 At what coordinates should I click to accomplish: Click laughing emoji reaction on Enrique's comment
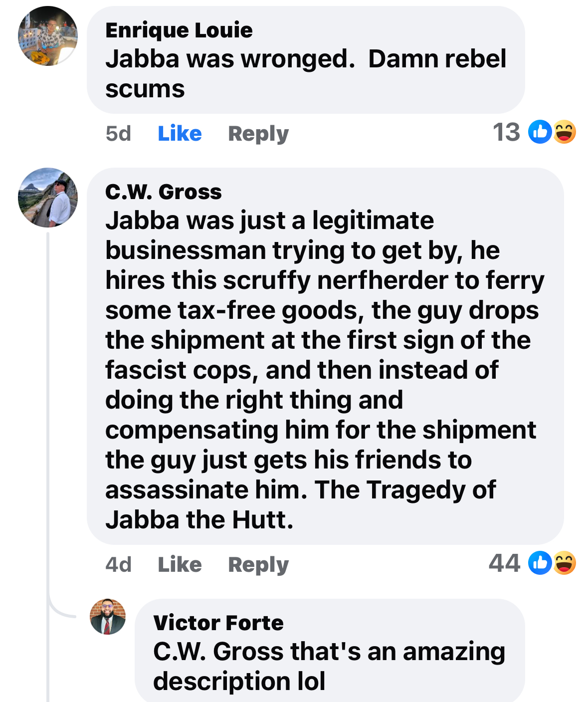[x=565, y=132]
